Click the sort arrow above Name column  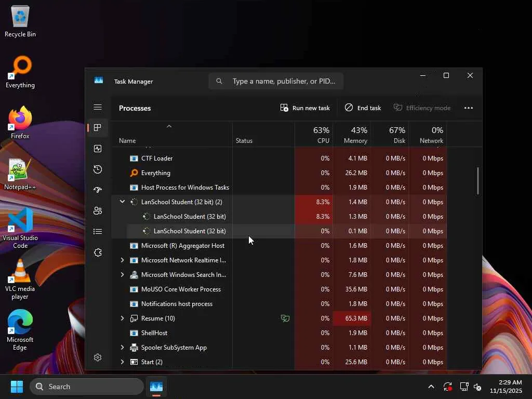(x=169, y=126)
